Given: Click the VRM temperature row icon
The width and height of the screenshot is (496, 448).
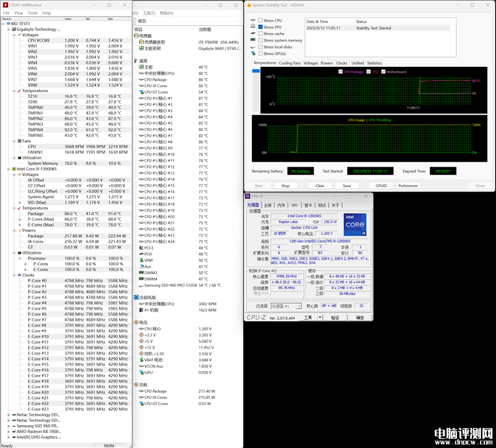Looking at the screenshot, I should point(141,260).
